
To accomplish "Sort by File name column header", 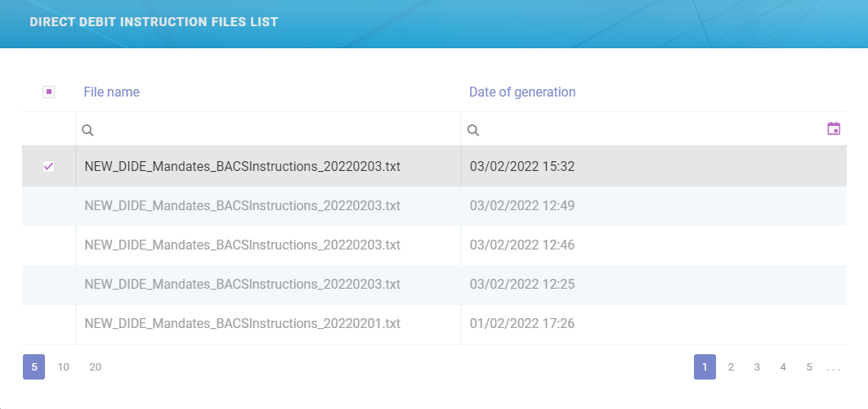I will point(111,92).
